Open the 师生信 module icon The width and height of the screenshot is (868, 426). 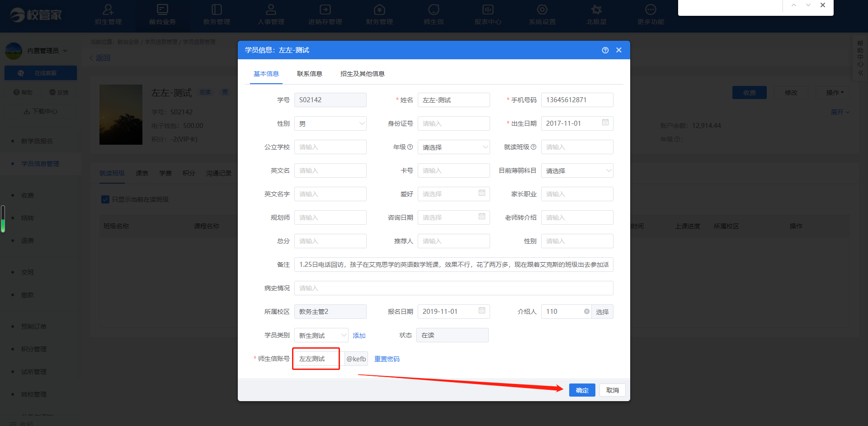(434, 9)
